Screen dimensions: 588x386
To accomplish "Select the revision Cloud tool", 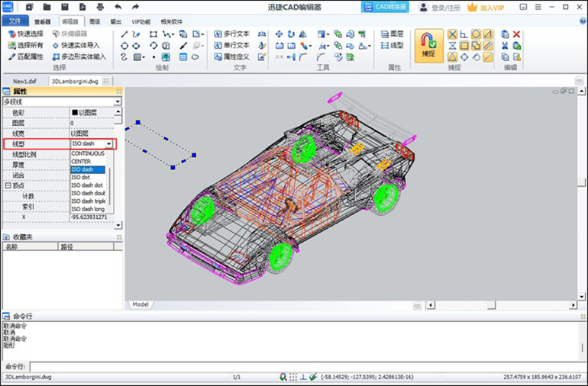I will (x=195, y=57).
